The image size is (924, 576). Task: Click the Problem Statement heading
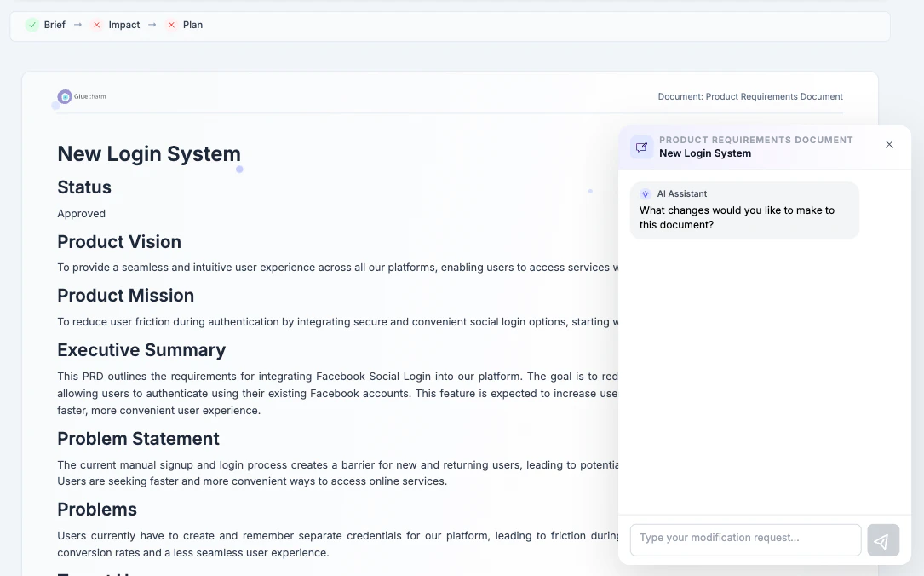pyautogui.click(x=138, y=439)
